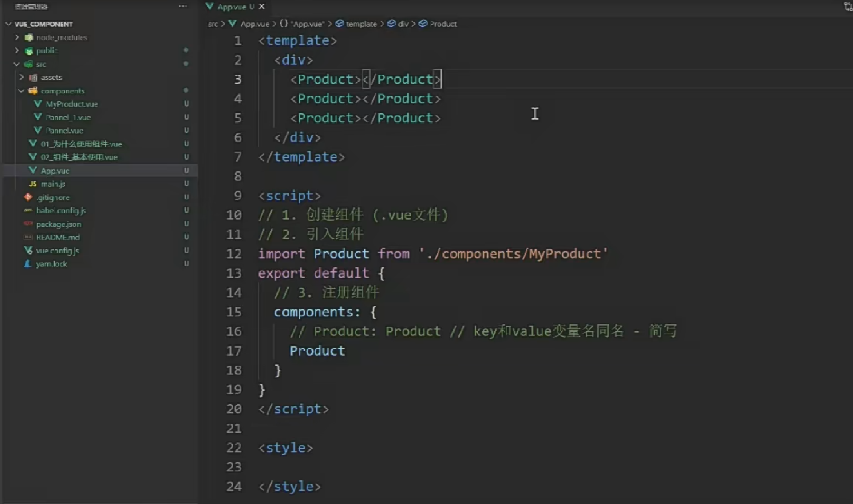The width and height of the screenshot is (853, 504).
Task: Collapse the VUE_COMPONENT root section
Action: 9,24
